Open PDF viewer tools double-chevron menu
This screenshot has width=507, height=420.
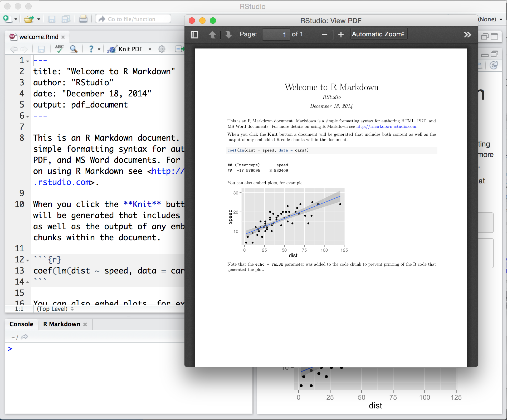coord(467,35)
